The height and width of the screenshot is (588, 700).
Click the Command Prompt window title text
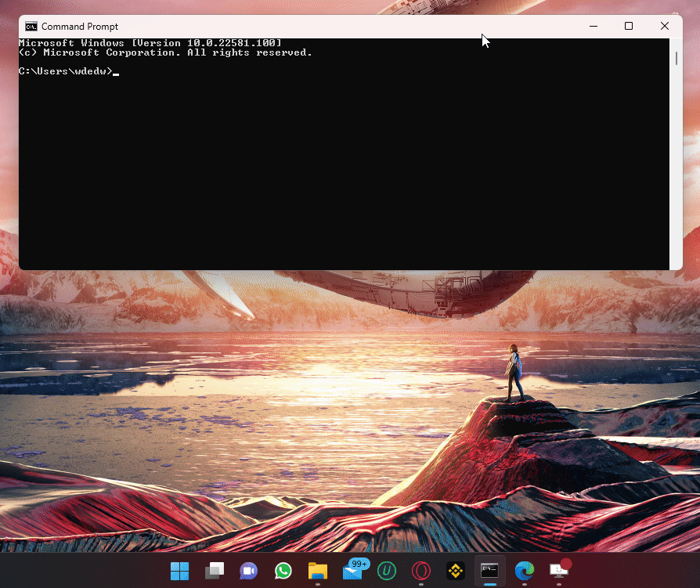80,27
